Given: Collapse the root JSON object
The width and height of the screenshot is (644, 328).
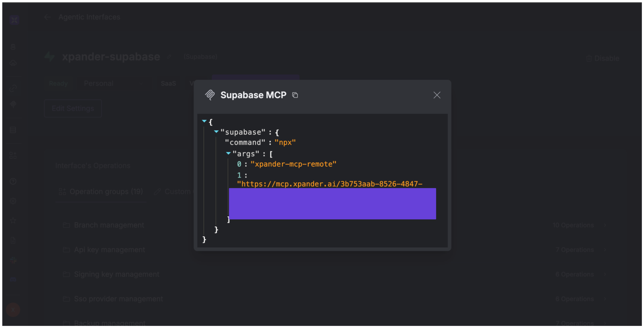Looking at the screenshot, I should click(x=204, y=121).
